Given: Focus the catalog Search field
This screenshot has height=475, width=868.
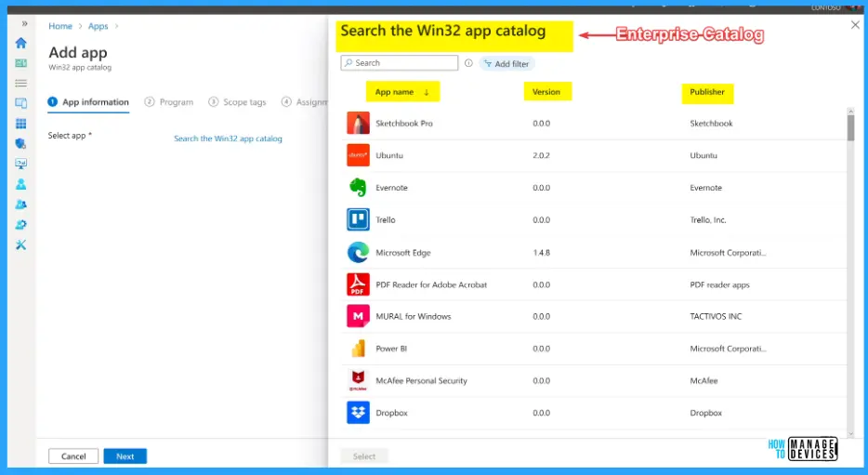Looking at the screenshot, I should click(399, 63).
